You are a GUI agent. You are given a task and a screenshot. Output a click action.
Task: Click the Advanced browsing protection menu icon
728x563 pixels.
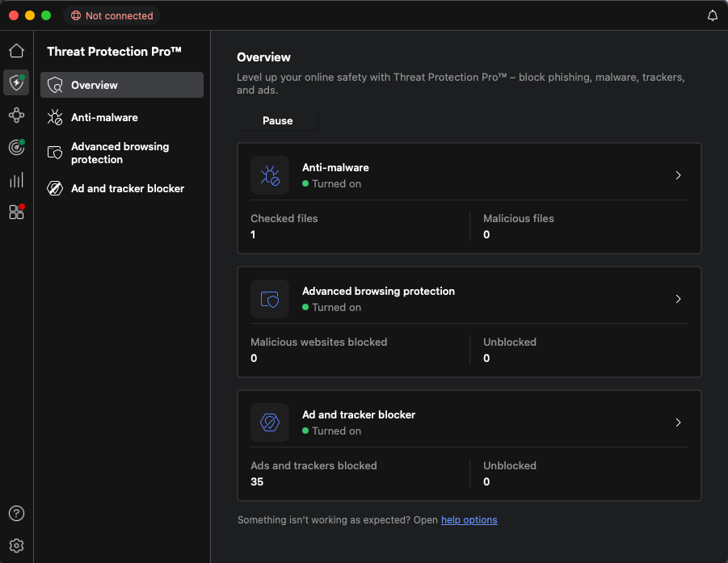pos(55,153)
